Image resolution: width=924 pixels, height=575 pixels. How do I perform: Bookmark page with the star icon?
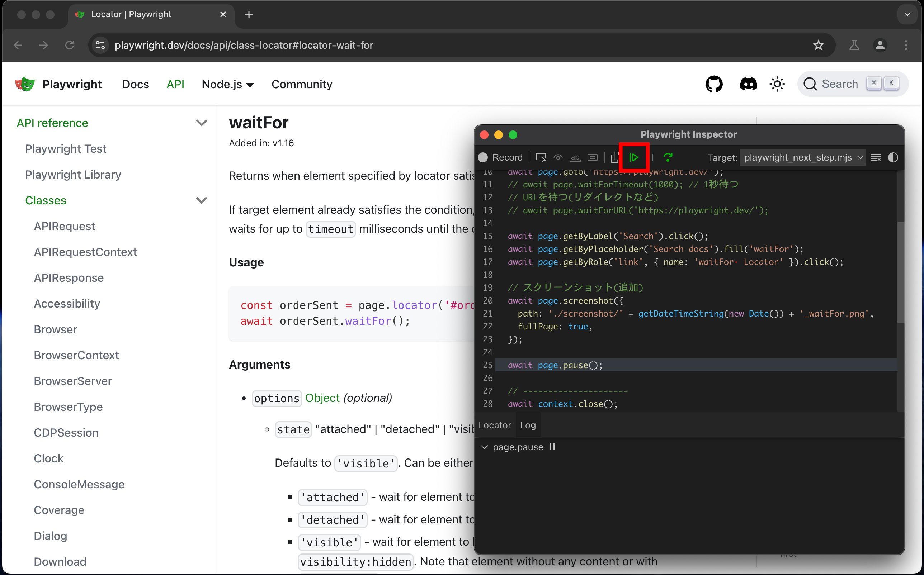[818, 45]
